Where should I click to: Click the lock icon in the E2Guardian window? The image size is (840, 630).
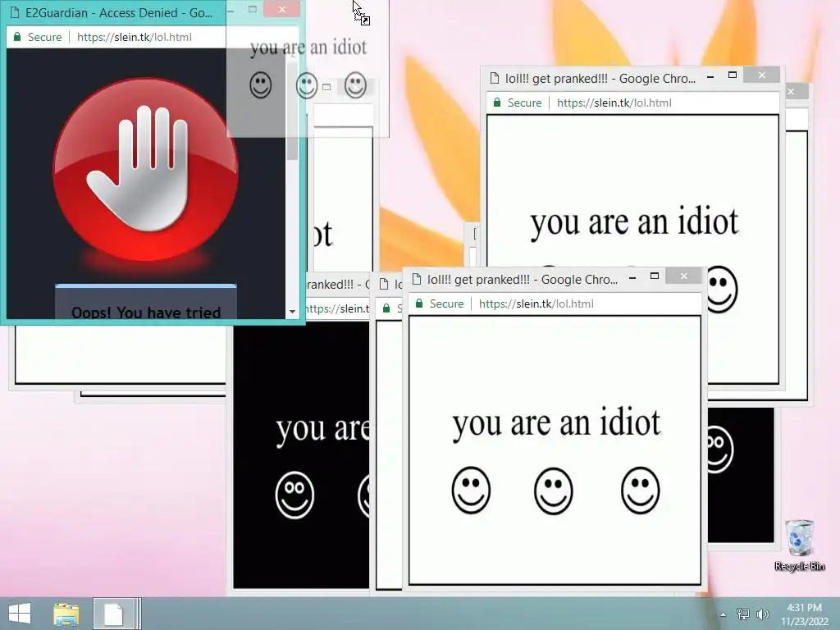17,37
